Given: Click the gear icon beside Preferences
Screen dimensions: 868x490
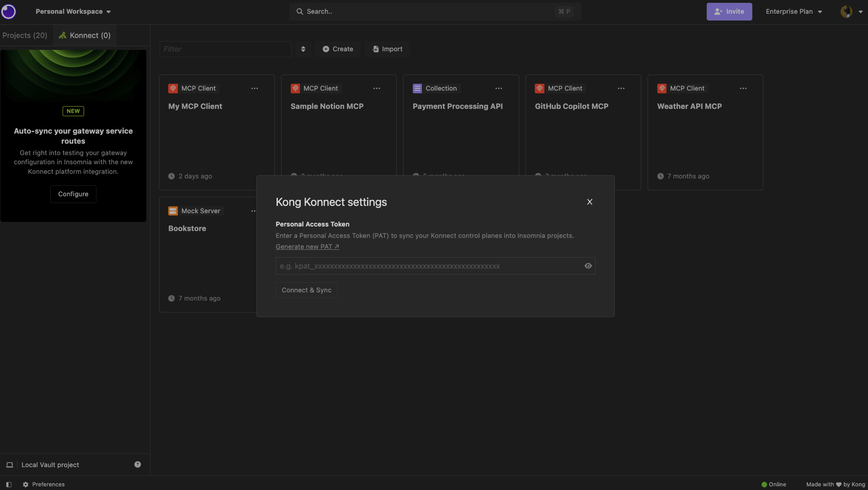Looking at the screenshot, I should pyautogui.click(x=26, y=485).
